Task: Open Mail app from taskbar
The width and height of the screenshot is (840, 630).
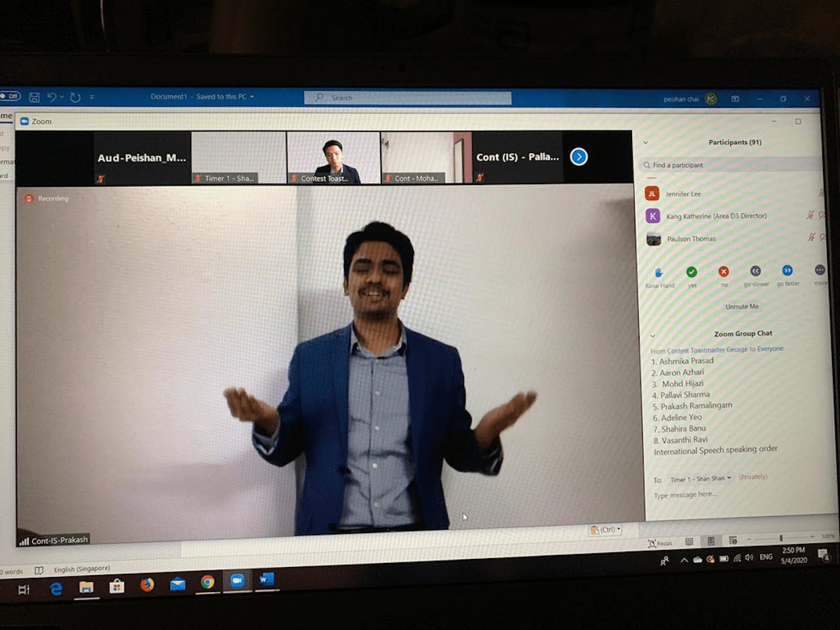Action: click(177, 584)
